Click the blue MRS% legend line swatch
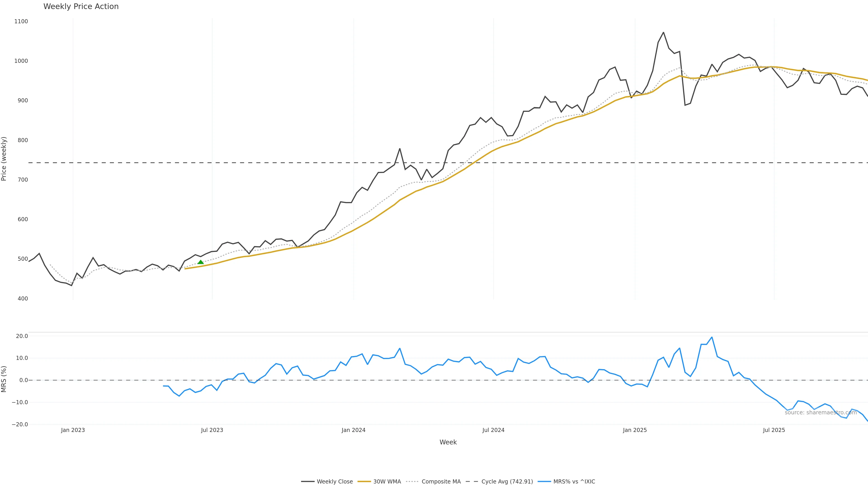This screenshot has height=488, width=868. [544, 482]
